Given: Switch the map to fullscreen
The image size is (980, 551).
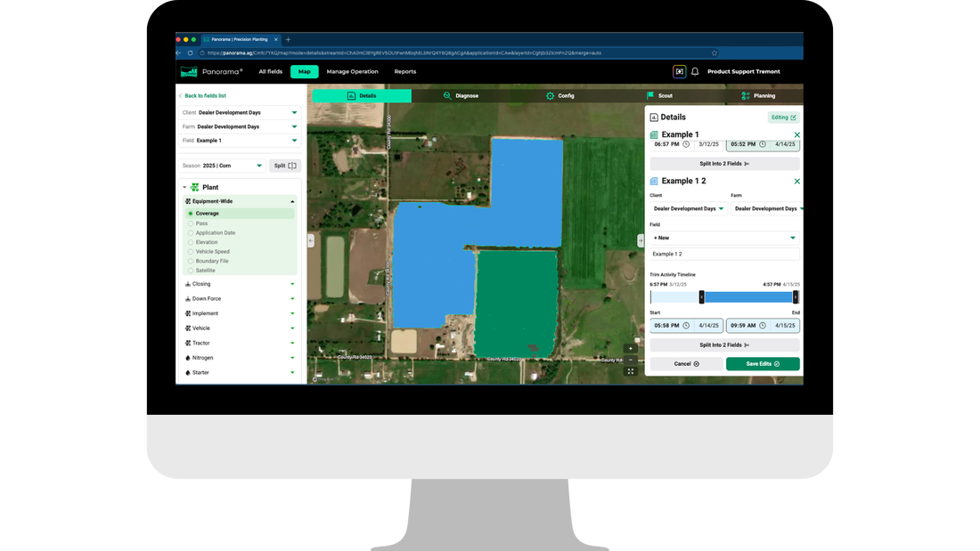Looking at the screenshot, I should [x=631, y=372].
